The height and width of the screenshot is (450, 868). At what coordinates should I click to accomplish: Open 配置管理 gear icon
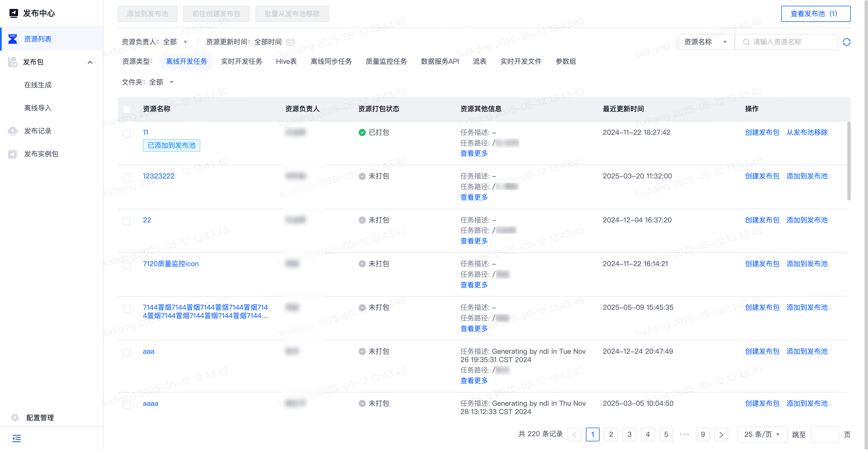coord(15,417)
